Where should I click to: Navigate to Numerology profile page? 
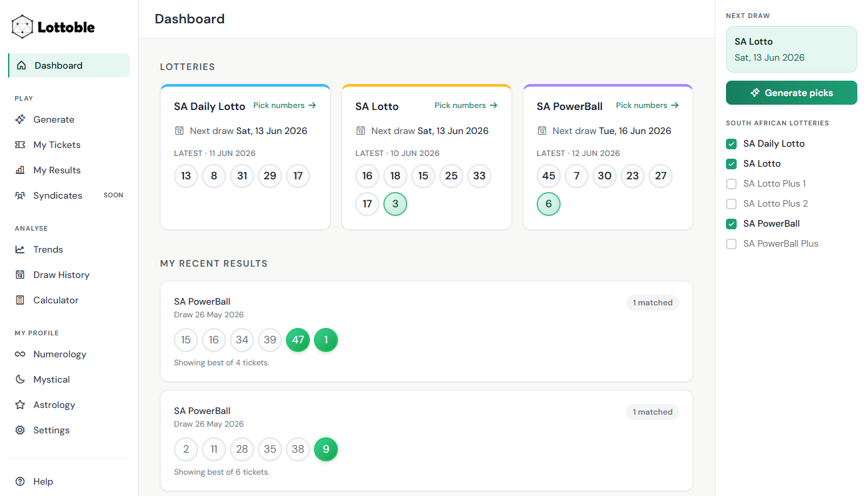point(69,354)
